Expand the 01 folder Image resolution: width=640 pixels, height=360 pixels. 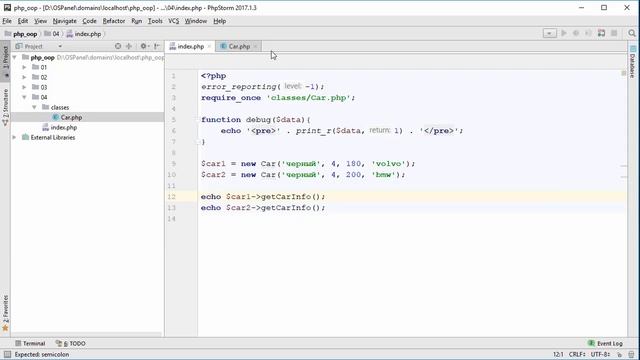point(24,67)
